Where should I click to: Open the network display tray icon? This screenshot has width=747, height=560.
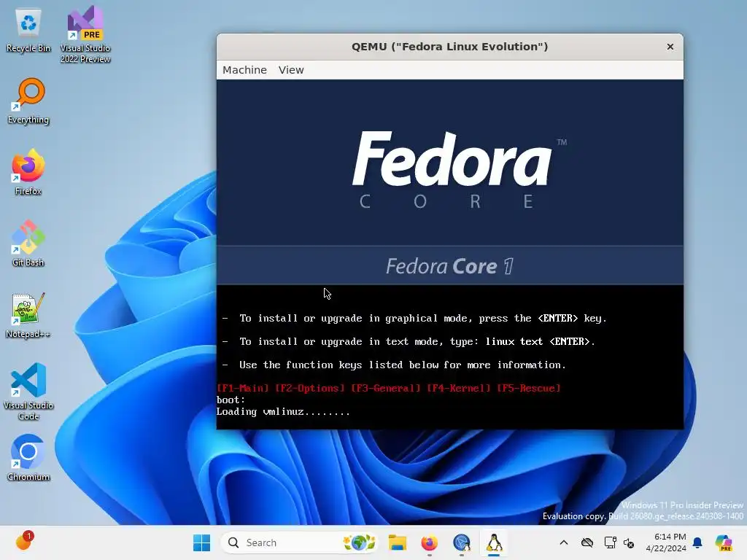(610, 542)
